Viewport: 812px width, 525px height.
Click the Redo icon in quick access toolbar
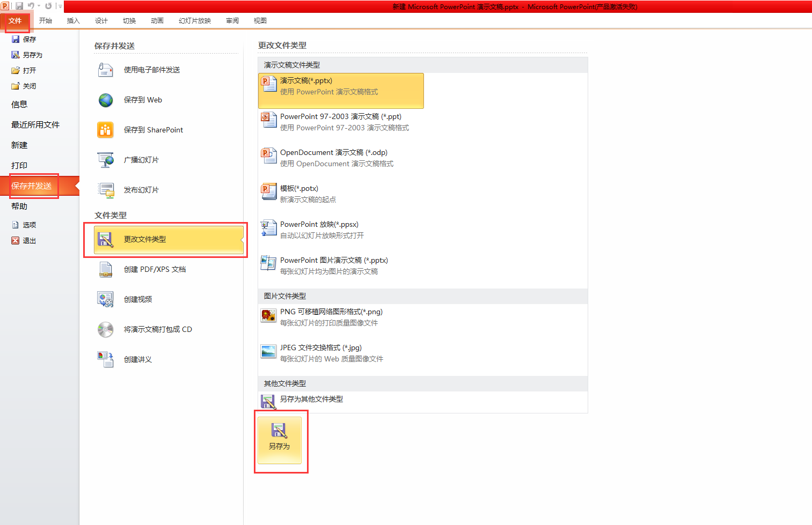[x=48, y=6]
